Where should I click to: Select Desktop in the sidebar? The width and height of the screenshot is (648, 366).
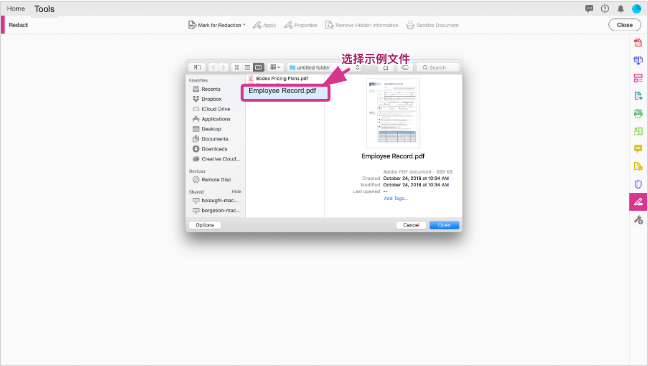point(211,129)
